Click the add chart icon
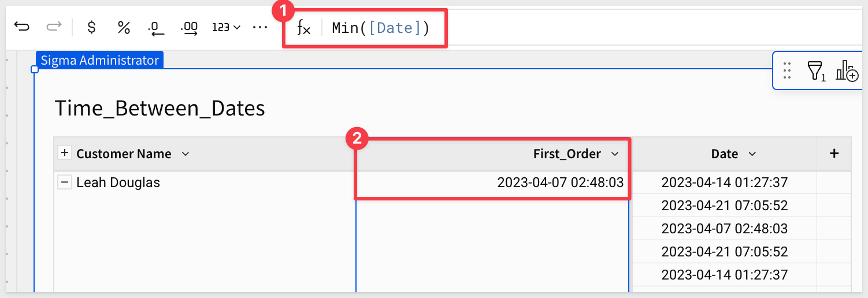The width and height of the screenshot is (868, 298). (x=848, y=70)
